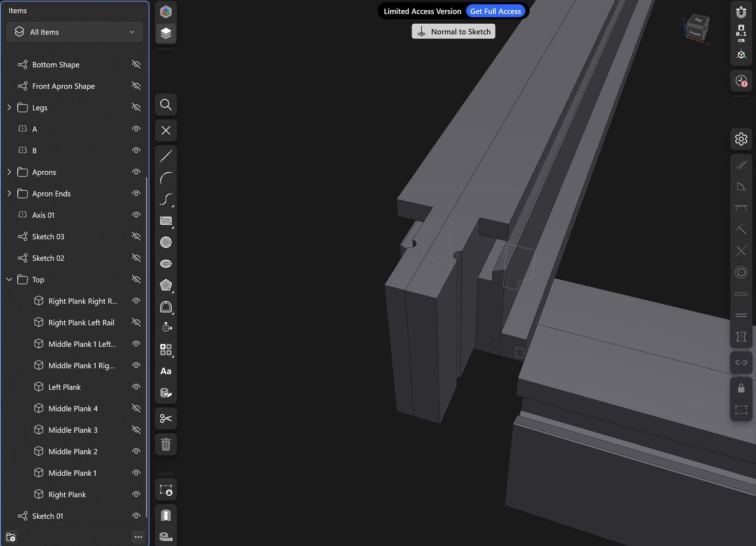Apply the Angle constraint icon
The height and width of the screenshot is (546, 756).
(x=741, y=186)
